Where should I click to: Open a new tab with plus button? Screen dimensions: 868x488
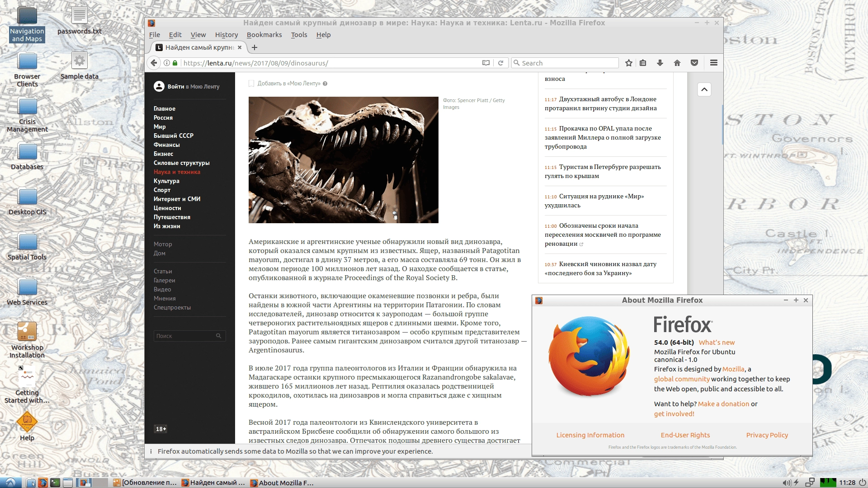pyautogui.click(x=255, y=47)
